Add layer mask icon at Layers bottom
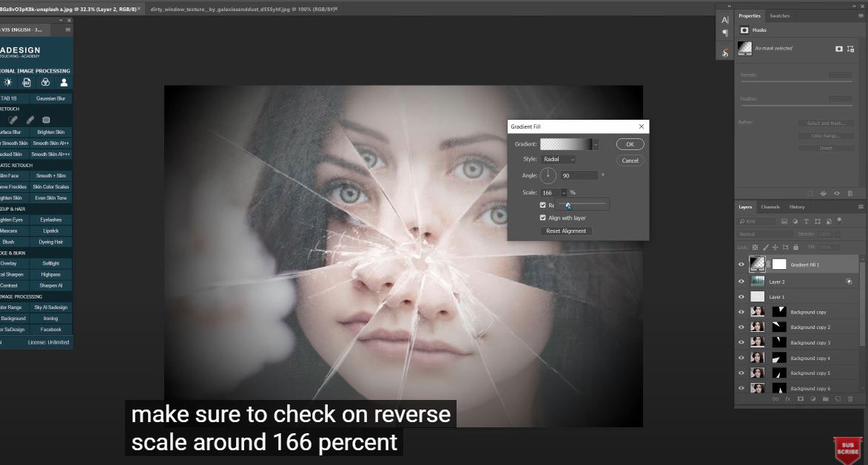 (801, 398)
